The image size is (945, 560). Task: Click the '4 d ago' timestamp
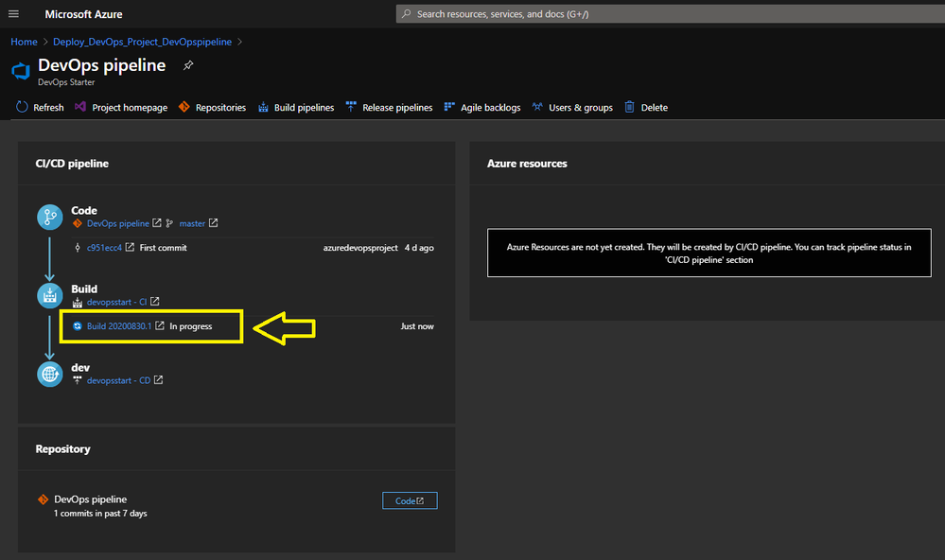(419, 247)
